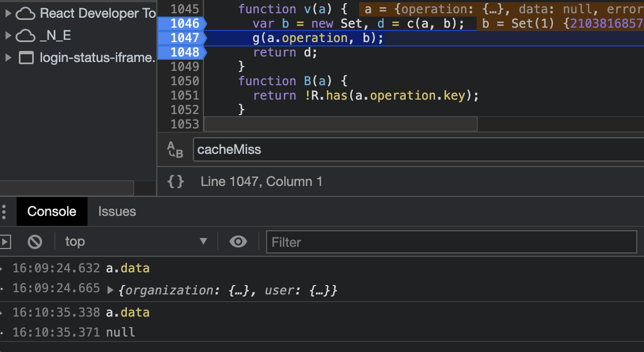Clear the console with the no-entry icon
This screenshot has width=644, height=352.
(34, 241)
